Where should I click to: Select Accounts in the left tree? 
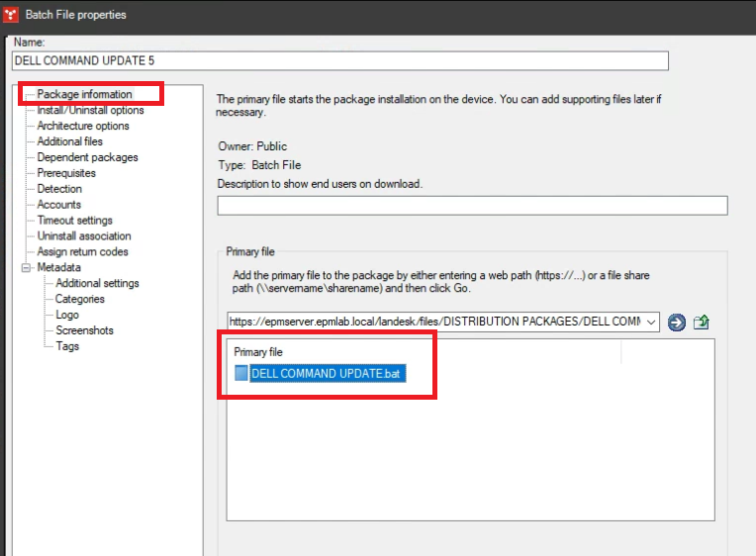59,205
